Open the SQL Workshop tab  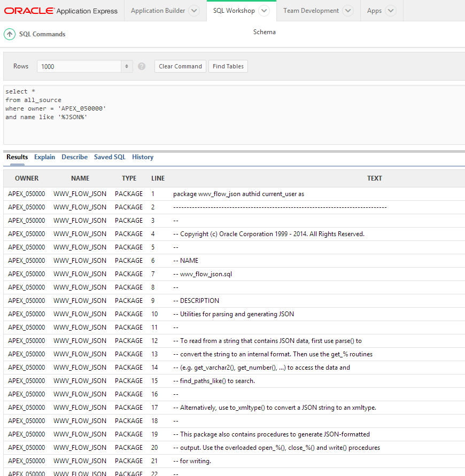point(234,11)
